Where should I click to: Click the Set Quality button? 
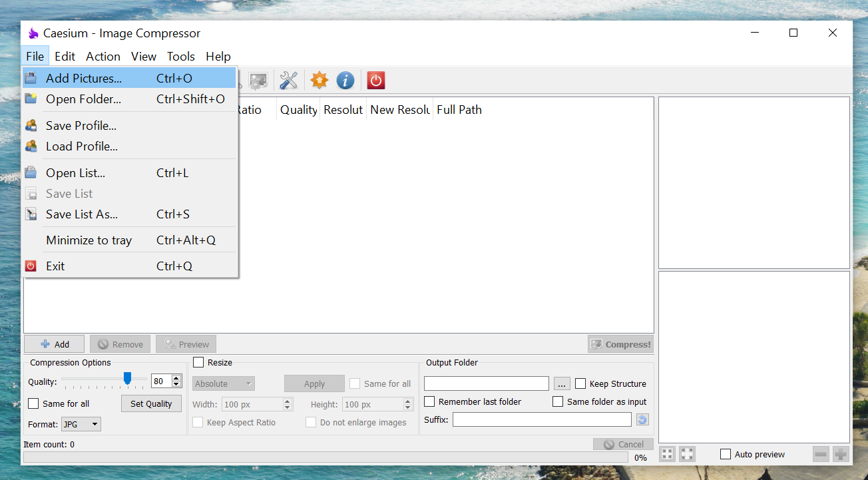(151, 403)
